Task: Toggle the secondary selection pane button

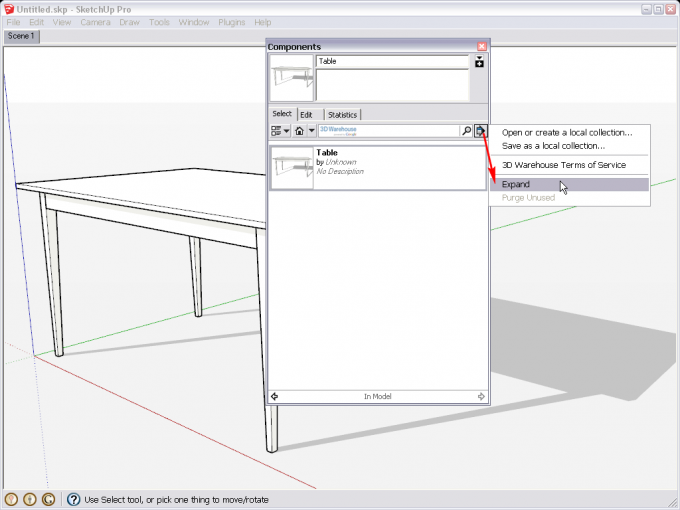Action: tap(479, 62)
